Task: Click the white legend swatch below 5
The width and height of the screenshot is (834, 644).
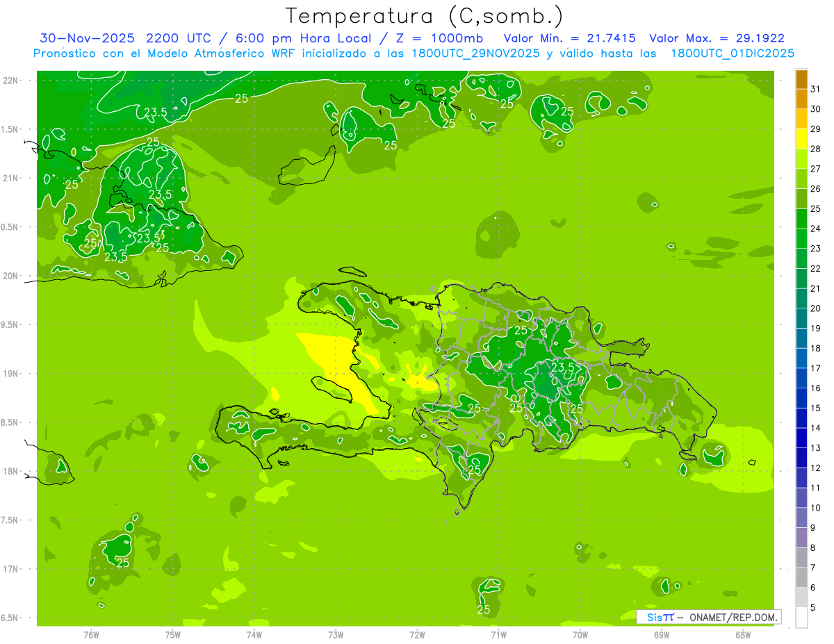Action: (x=801, y=617)
